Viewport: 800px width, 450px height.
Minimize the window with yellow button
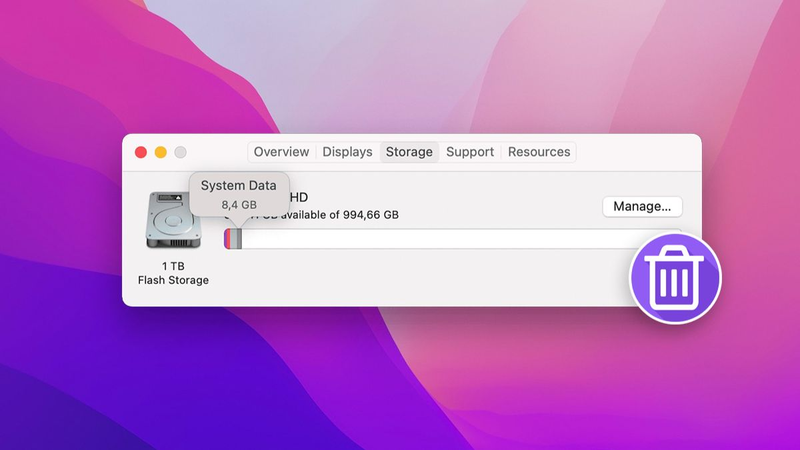pos(161,152)
